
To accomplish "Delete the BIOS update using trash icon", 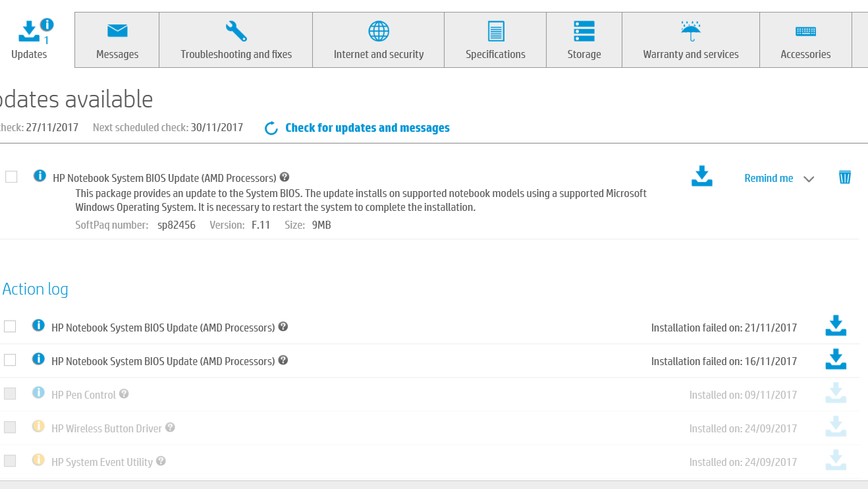I will pos(845,177).
